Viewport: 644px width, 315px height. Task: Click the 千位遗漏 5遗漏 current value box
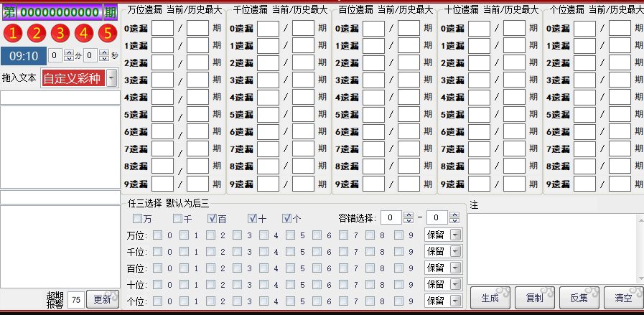pos(268,115)
